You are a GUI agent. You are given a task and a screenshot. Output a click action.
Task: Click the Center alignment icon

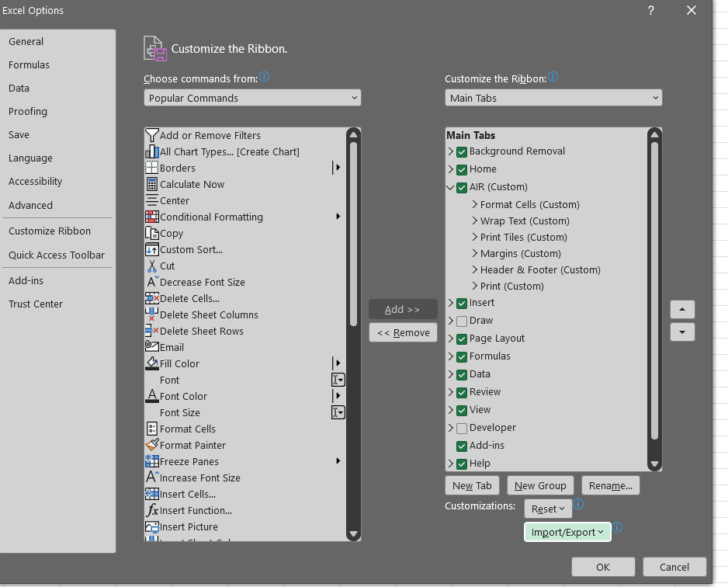(152, 200)
